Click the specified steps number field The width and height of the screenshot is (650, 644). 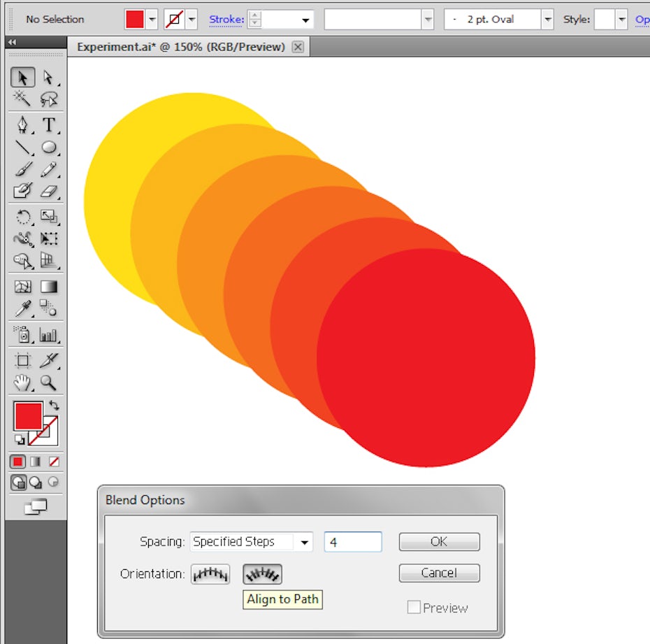tap(353, 542)
